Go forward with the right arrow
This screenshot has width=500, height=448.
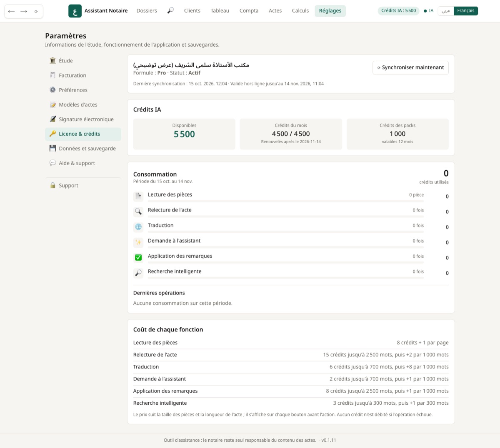pyautogui.click(x=24, y=11)
